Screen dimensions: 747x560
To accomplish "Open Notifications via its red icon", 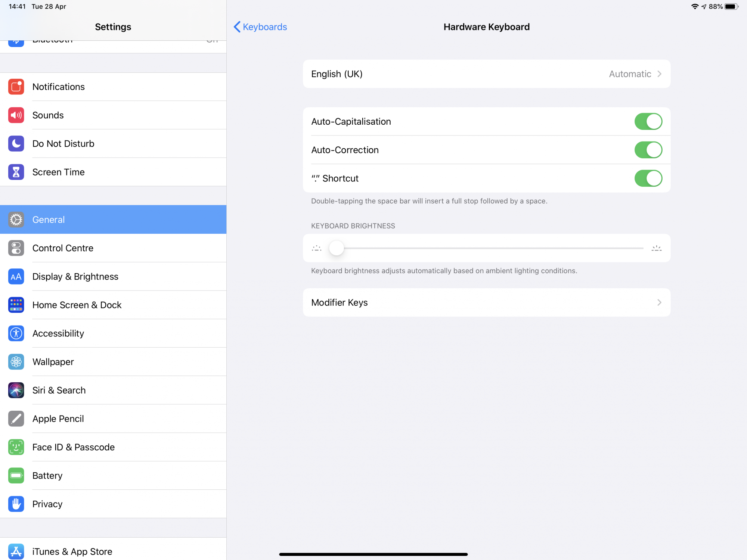I will 16,87.
